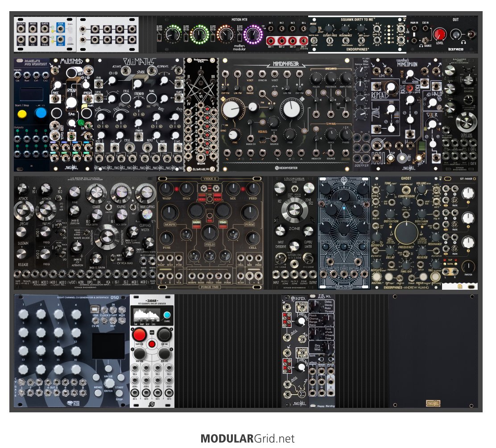Push the SKEW button on Mimeophon

tap(419, 157)
